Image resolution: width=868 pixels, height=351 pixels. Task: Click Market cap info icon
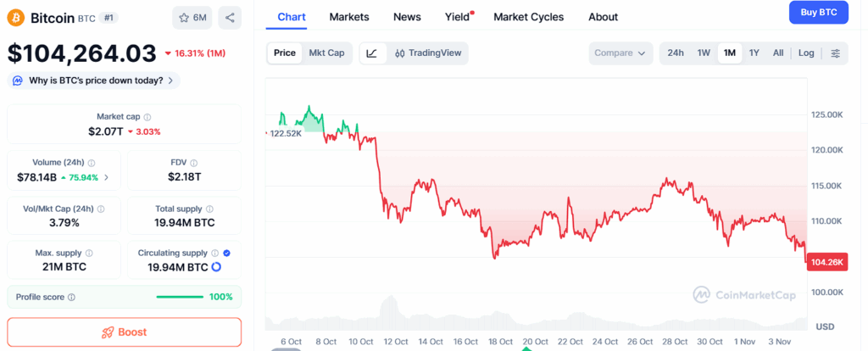coord(147,117)
